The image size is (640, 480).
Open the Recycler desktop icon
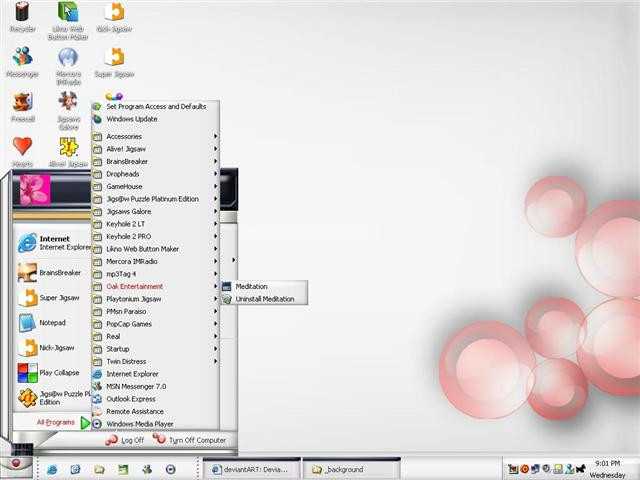click(x=22, y=17)
